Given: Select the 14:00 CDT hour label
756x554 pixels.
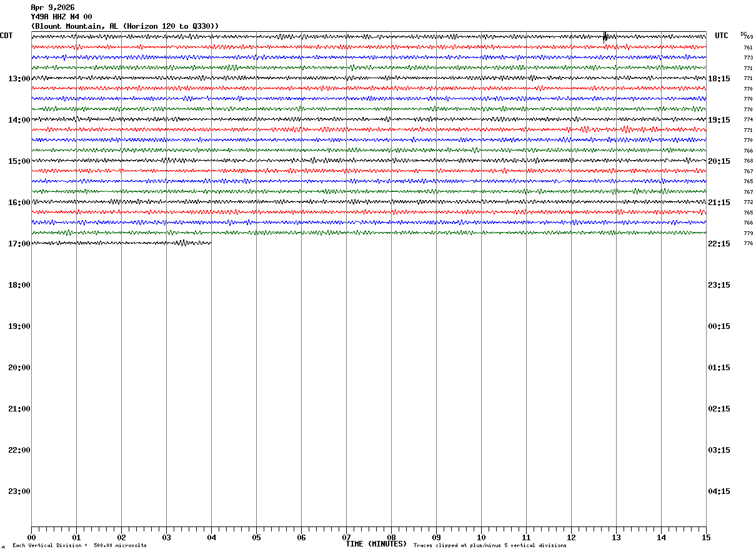Looking at the screenshot, I should (19, 120).
